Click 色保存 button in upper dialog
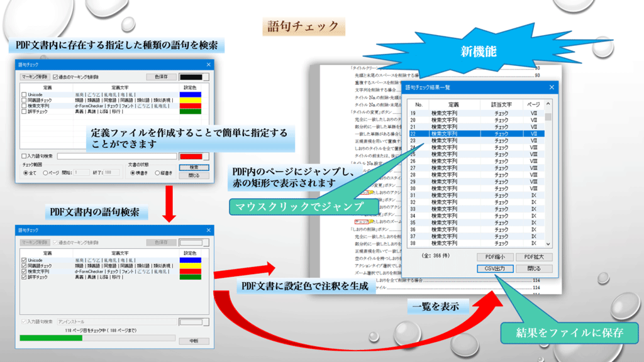The height and width of the screenshot is (362, 644). point(161,77)
